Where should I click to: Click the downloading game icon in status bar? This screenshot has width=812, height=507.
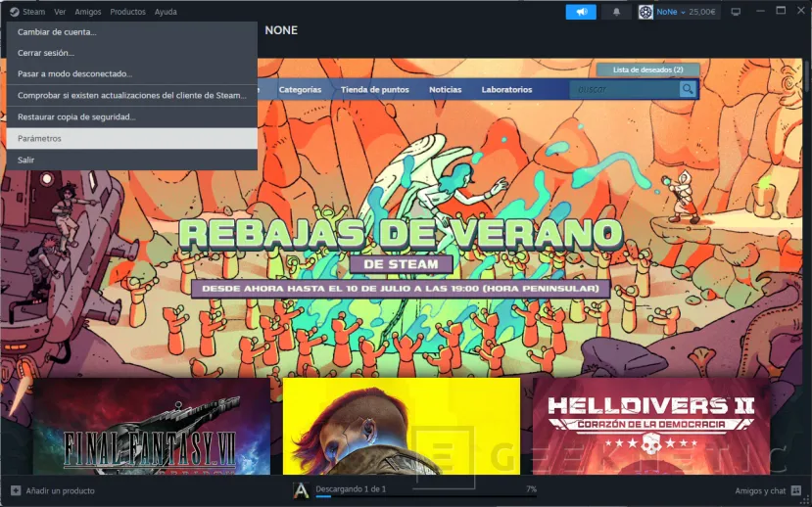[302, 490]
